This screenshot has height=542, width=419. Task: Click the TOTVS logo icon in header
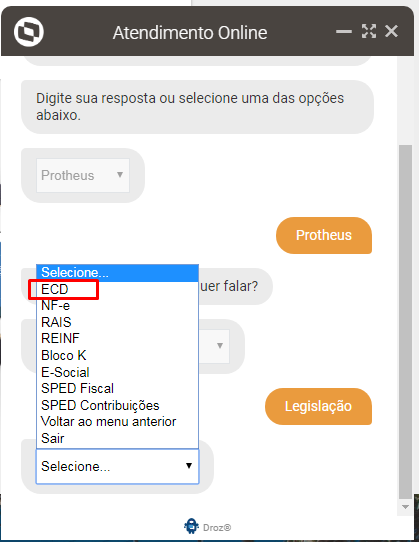[29, 32]
